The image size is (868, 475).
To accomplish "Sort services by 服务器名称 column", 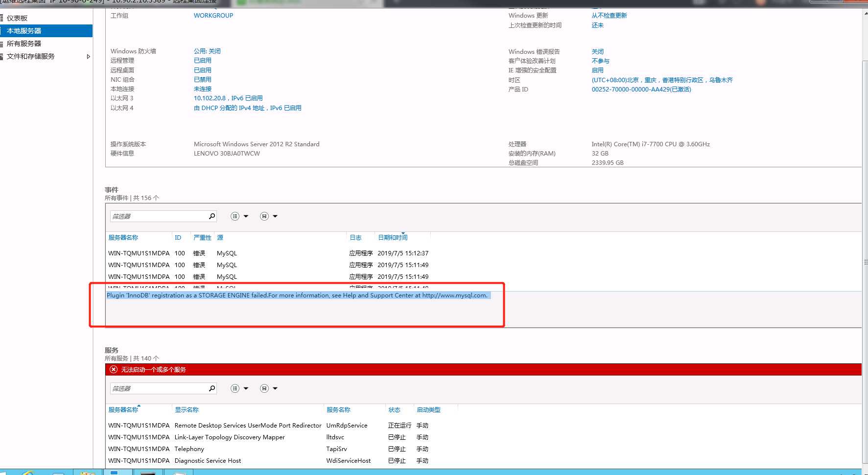I will pos(123,410).
